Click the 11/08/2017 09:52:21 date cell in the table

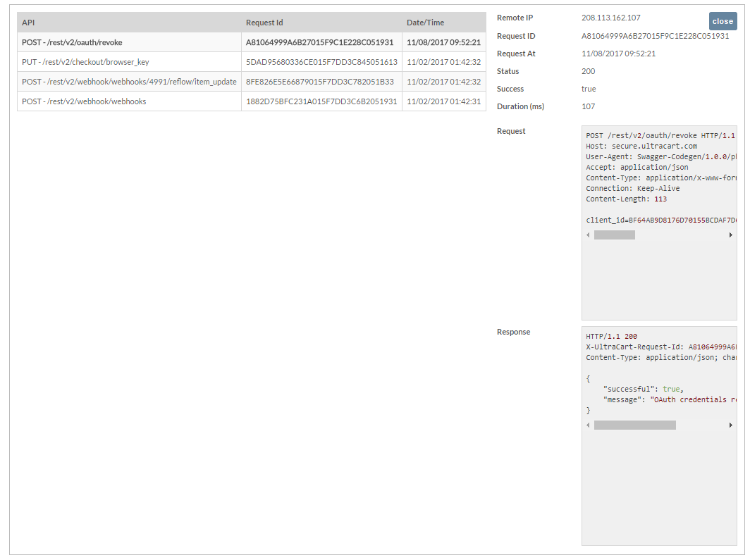[x=443, y=42]
